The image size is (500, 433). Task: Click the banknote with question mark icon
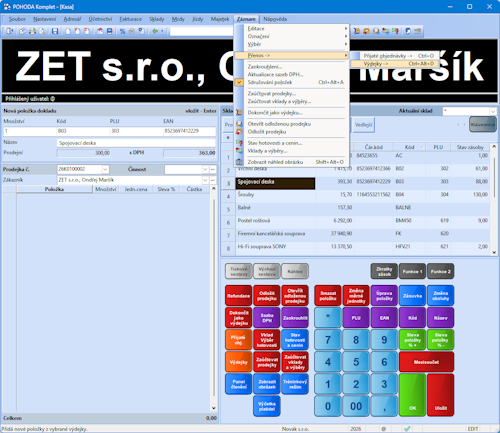click(396, 31)
